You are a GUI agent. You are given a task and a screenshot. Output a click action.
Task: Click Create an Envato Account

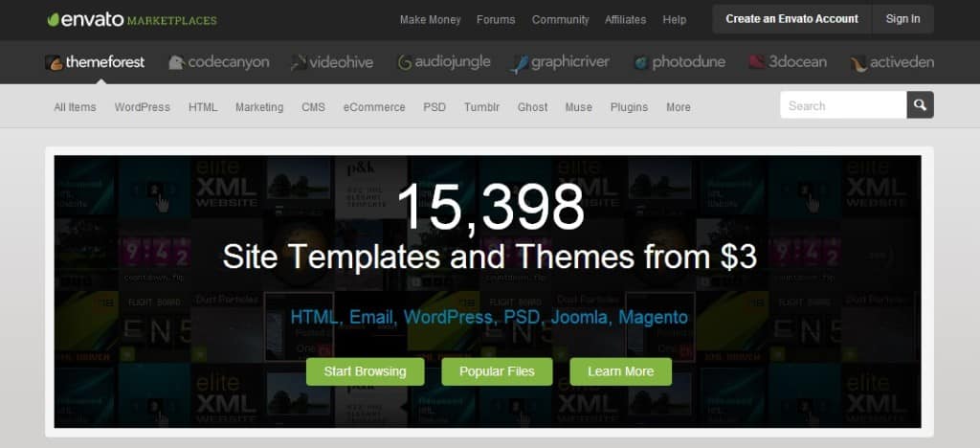pos(791,19)
